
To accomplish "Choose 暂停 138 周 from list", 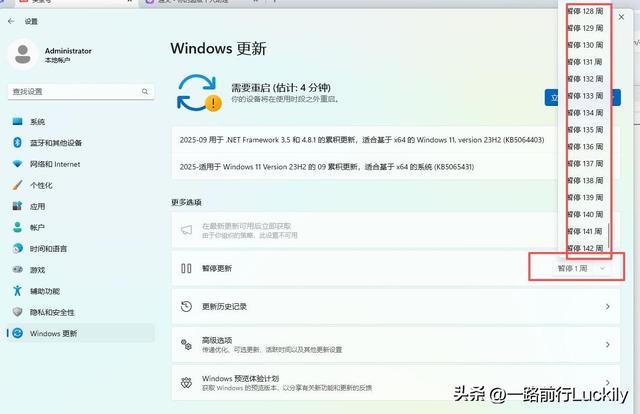I will (x=585, y=180).
